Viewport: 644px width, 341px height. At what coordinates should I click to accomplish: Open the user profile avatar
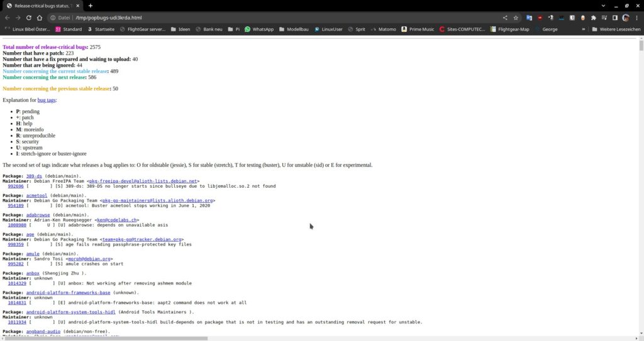(x=626, y=18)
